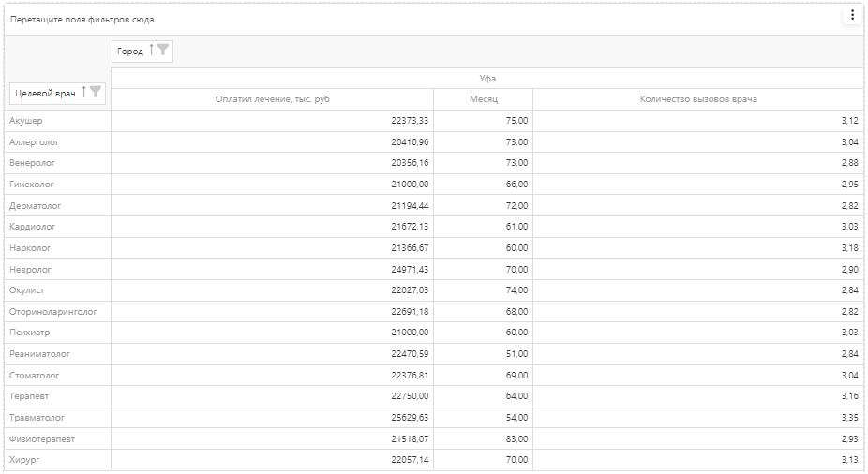Image resolution: width=868 pixels, height=474 pixels.
Task: Click the filter icon on Целевой врач
Action: tap(96, 93)
